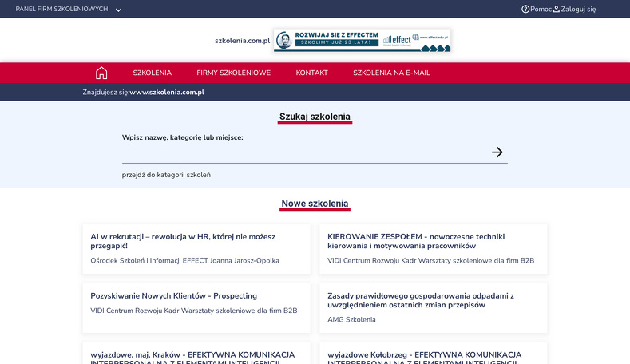Click the Pomoc link
630x364 pixels.
pos(541,9)
